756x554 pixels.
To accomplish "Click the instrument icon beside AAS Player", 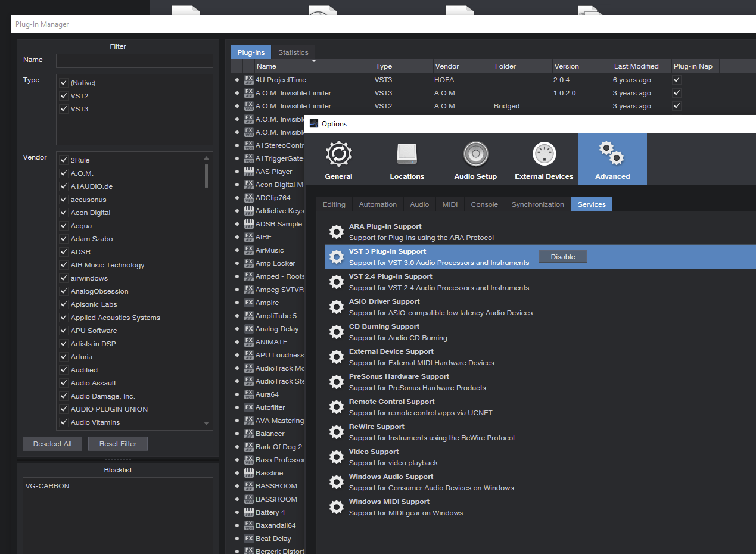I will (x=249, y=172).
